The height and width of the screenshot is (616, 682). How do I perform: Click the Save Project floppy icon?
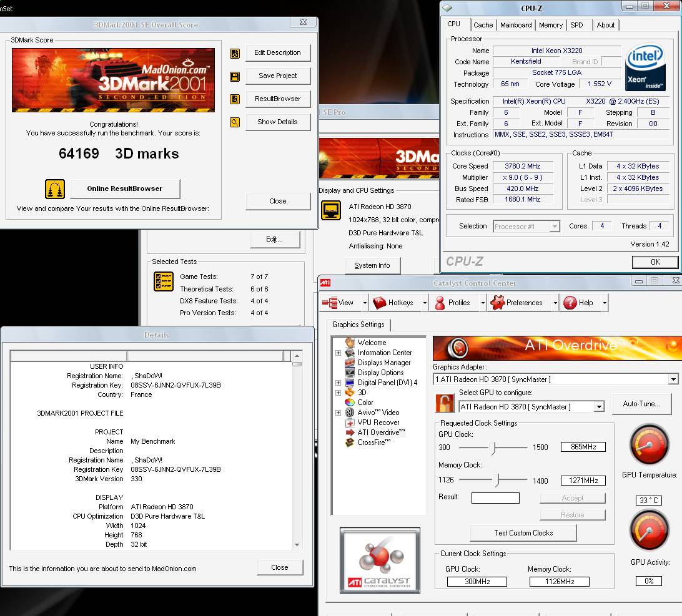tap(234, 77)
